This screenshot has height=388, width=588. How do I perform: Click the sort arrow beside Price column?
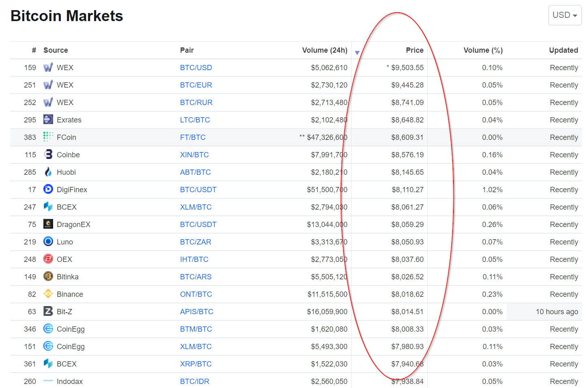tap(357, 52)
